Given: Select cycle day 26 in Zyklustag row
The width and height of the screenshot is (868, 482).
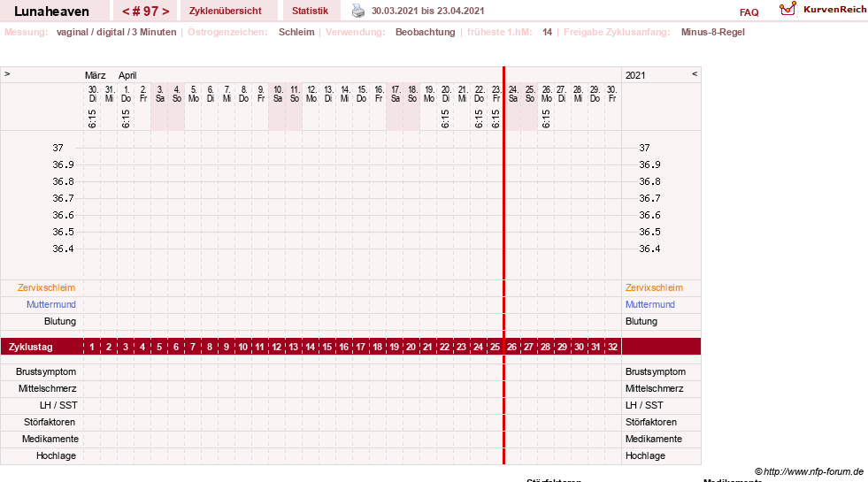Looking at the screenshot, I should [x=512, y=347].
